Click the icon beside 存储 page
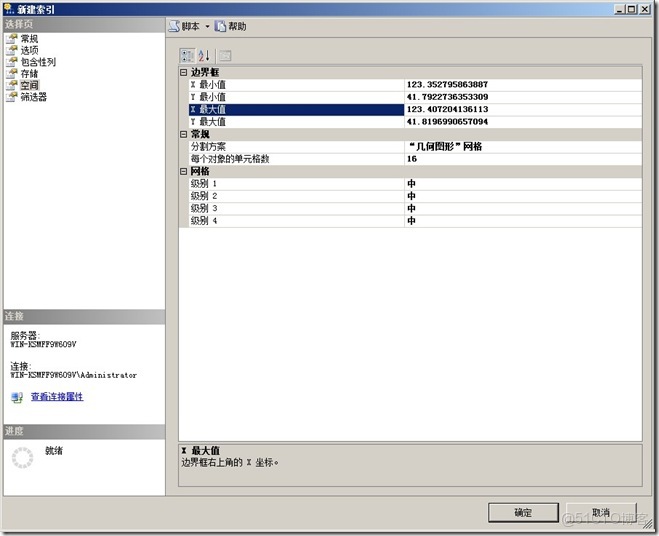The image size is (659, 536). click(12, 74)
